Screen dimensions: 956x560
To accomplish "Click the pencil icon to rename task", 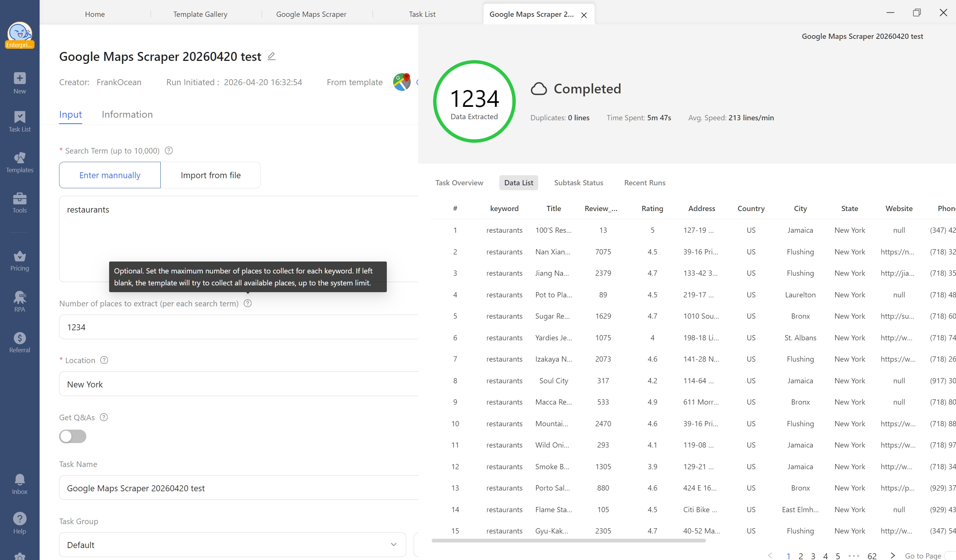I will tap(271, 56).
